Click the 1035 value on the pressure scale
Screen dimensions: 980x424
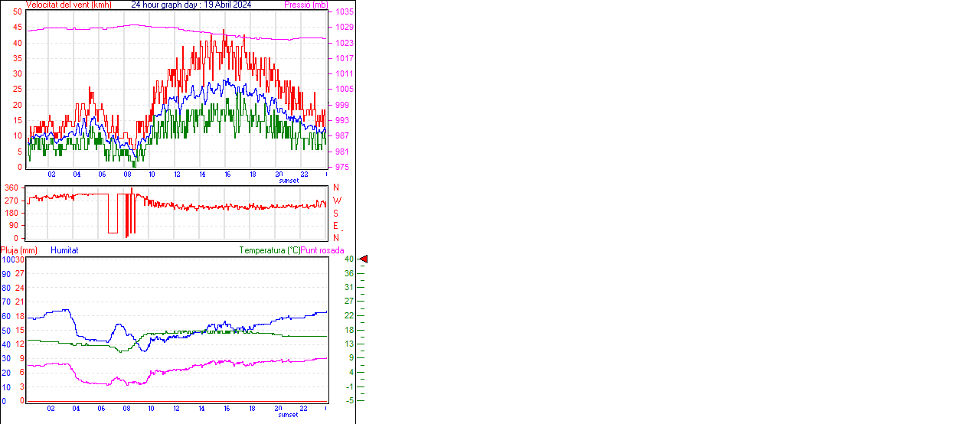pyautogui.click(x=343, y=12)
